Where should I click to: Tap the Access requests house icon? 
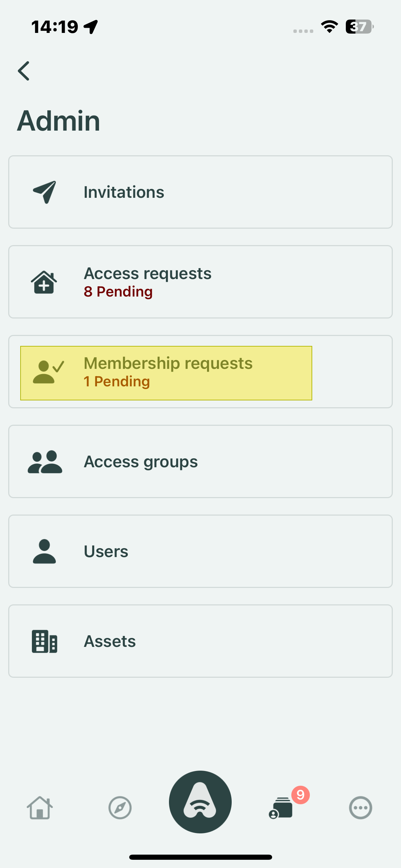[44, 282]
